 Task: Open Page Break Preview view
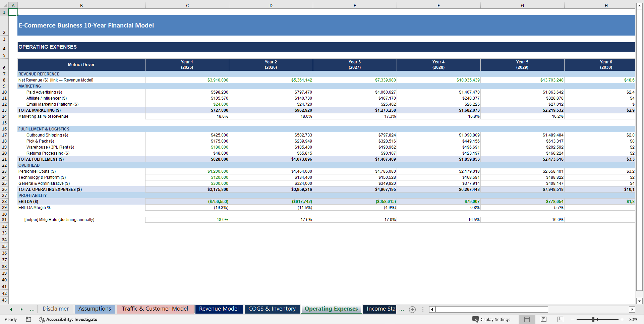pos(560,319)
